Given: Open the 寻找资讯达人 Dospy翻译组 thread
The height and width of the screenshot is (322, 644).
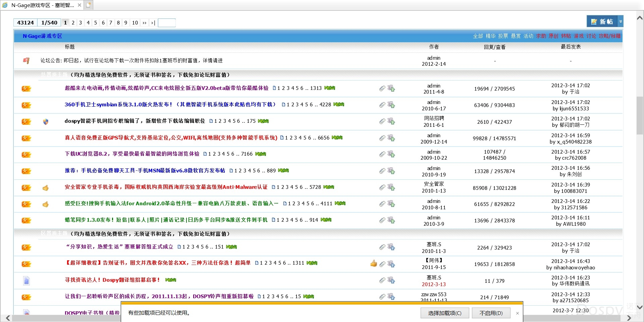Looking at the screenshot, I should 112,279.
